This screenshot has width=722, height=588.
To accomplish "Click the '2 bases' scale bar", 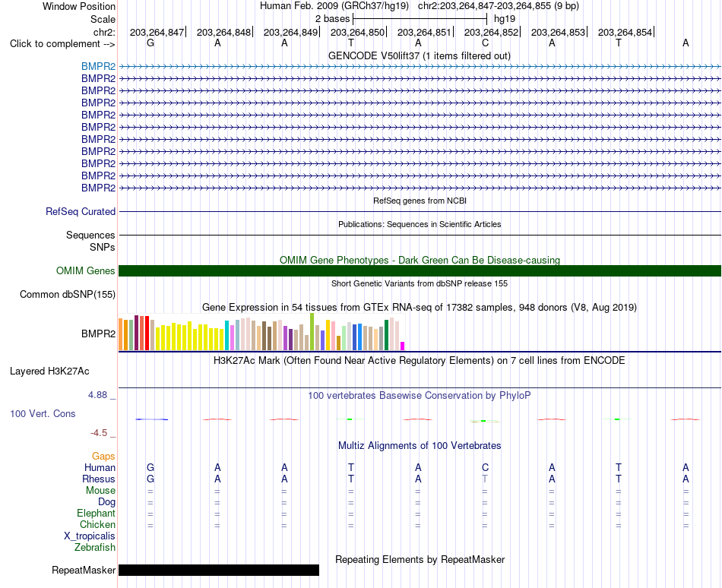I will pyautogui.click(x=420, y=19).
